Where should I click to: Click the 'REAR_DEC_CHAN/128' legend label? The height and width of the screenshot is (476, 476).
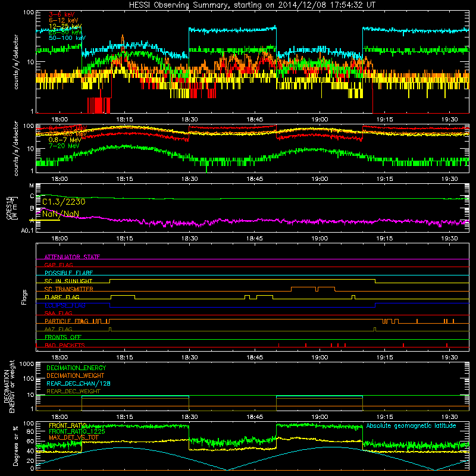(79, 383)
